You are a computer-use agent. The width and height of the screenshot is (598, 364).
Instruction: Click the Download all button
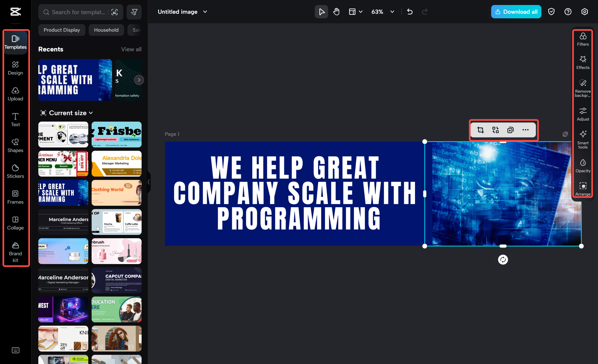point(516,12)
